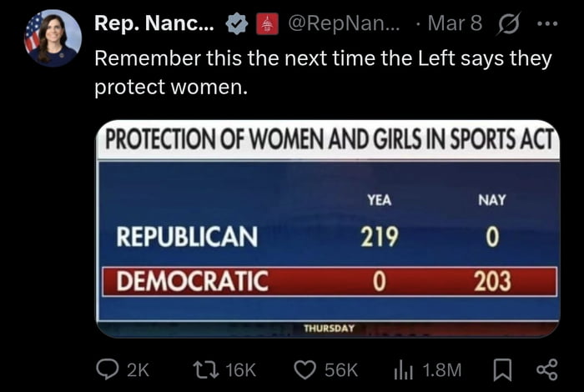This screenshot has height=392, width=584.
Task: Open the @RepNan... handle link
Action: coord(345,24)
